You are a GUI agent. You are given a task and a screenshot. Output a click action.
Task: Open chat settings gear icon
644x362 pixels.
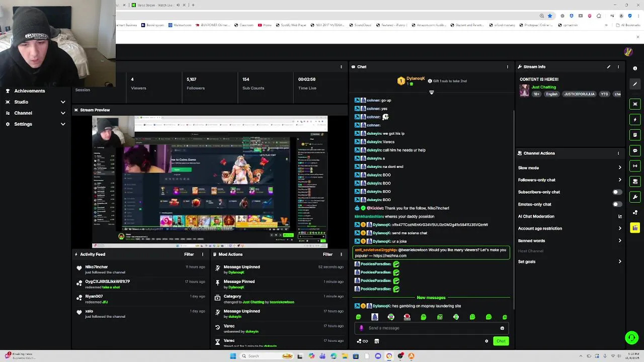pos(487,341)
